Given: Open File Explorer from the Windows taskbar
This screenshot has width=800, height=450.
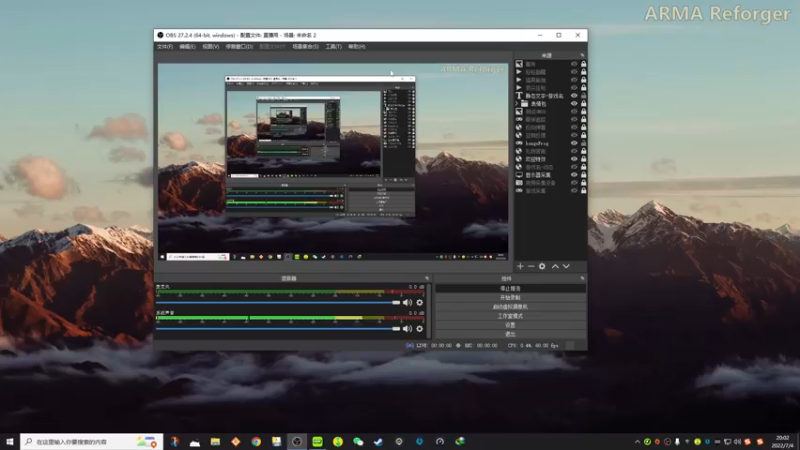Looking at the screenshot, I should click(x=215, y=441).
